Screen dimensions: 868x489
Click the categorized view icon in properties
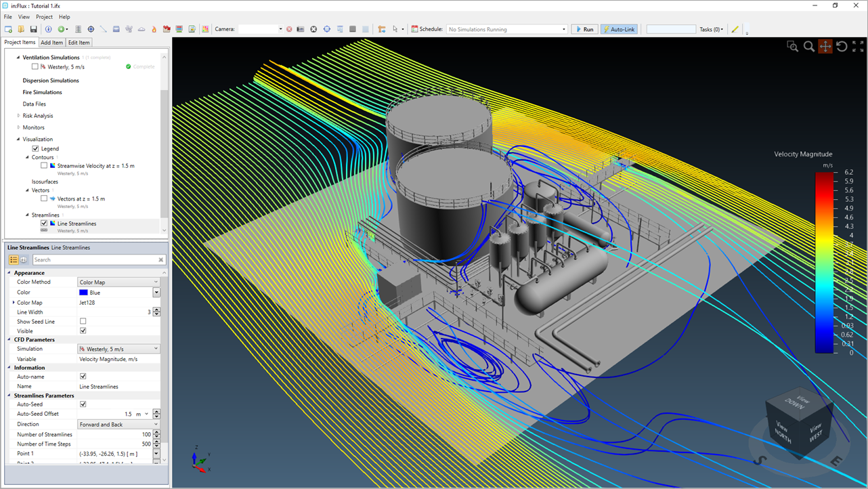[x=14, y=259]
